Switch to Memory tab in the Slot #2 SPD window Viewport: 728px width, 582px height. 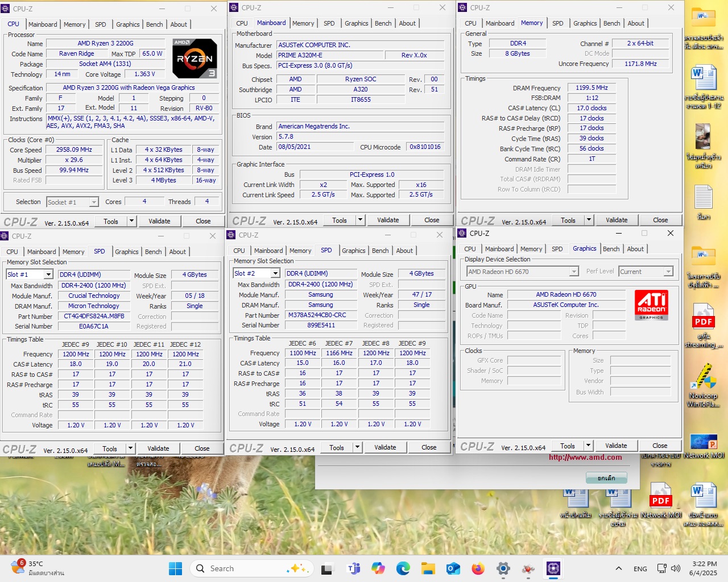coord(300,251)
